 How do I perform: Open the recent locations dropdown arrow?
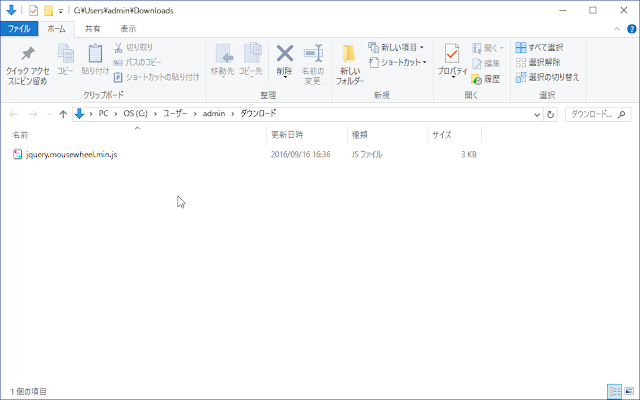pyautogui.click(x=49, y=114)
